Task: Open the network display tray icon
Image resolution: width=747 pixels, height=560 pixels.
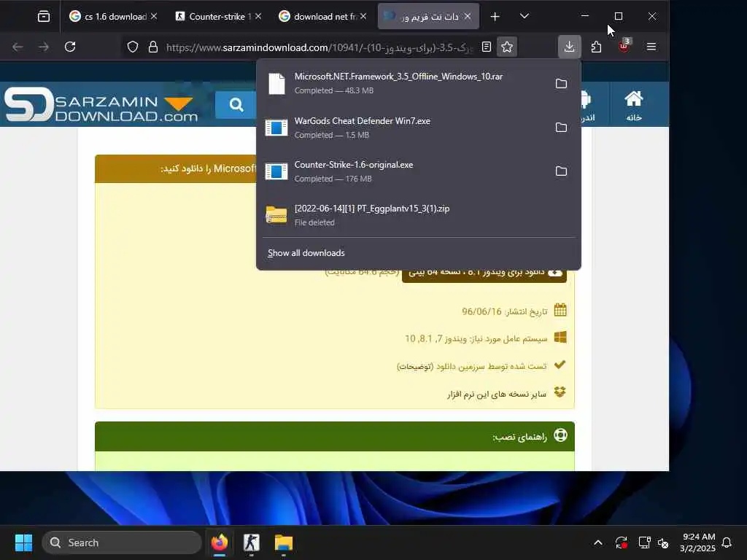Action: (644, 542)
